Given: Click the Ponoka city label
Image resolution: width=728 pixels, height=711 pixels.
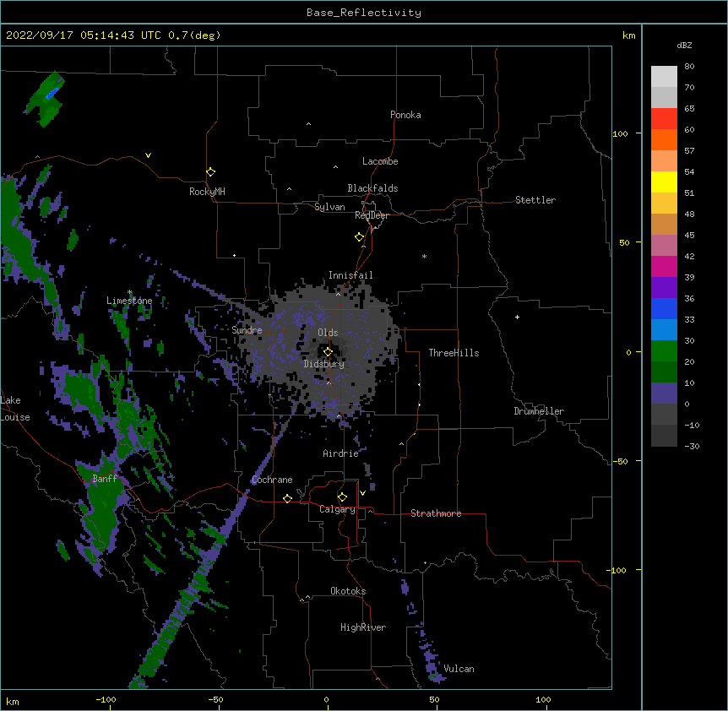Looking at the screenshot, I should [405, 115].
